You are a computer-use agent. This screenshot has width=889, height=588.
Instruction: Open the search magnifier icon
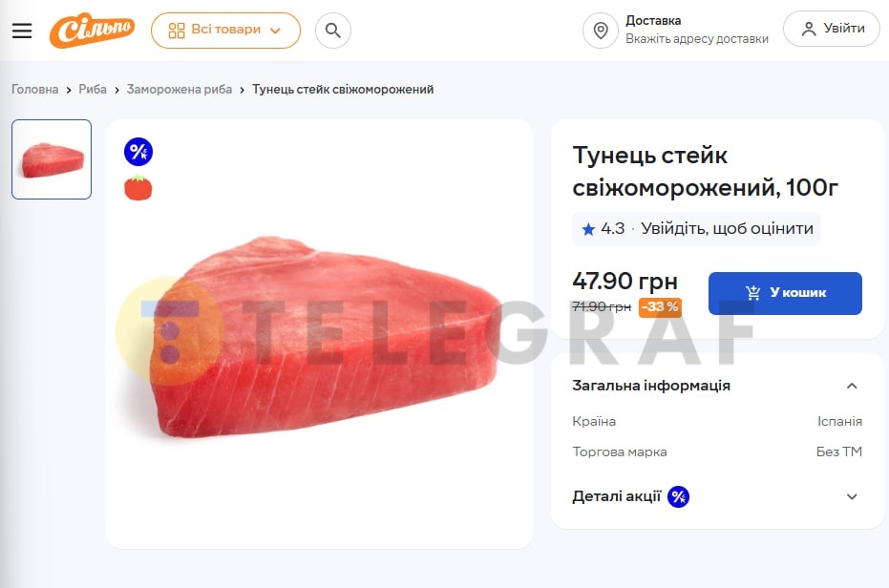pos(333,30)
